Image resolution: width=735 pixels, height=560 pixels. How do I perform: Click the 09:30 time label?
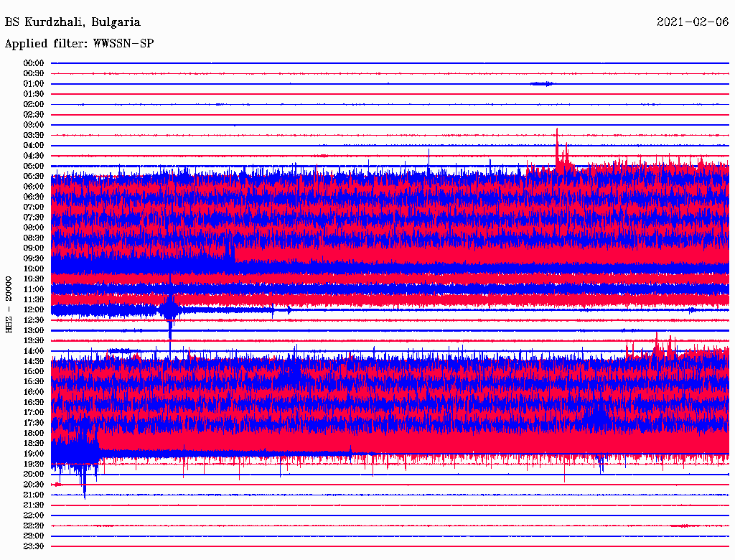pyautogui.click(x=34, y=258)
